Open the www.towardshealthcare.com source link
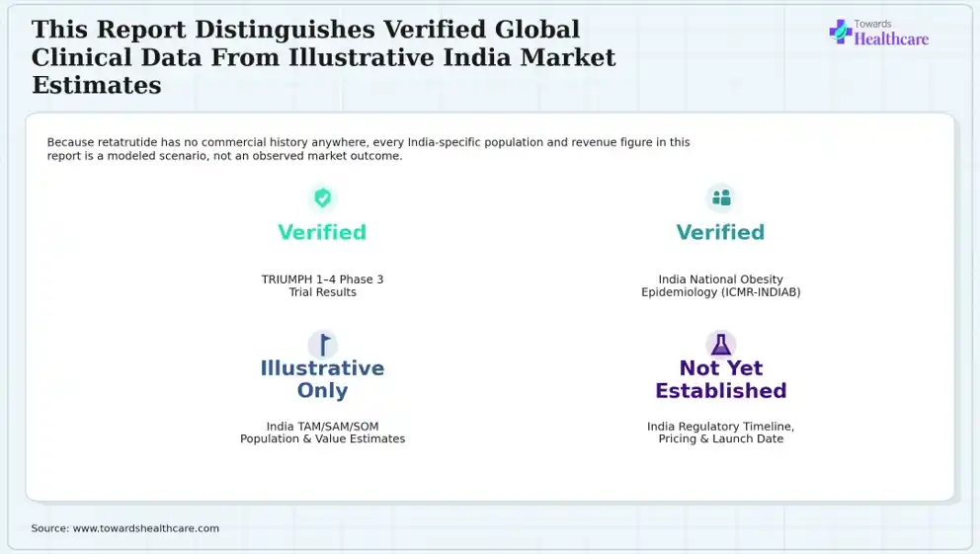 [146, 528]
